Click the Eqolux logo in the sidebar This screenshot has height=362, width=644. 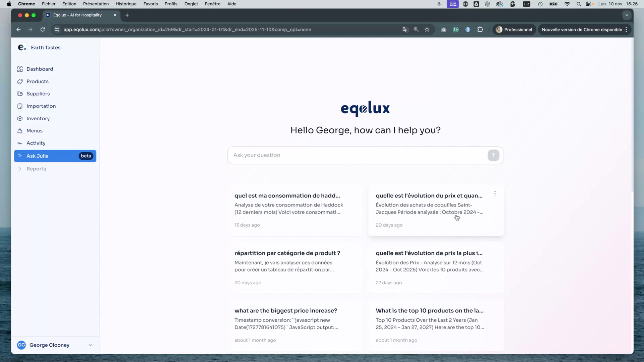coord(21,47)
